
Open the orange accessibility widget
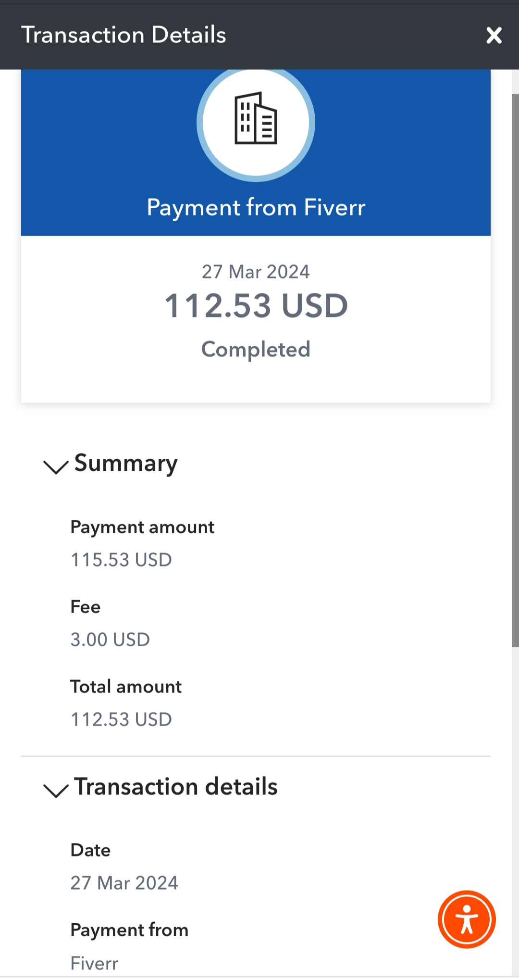pos(466,919)
